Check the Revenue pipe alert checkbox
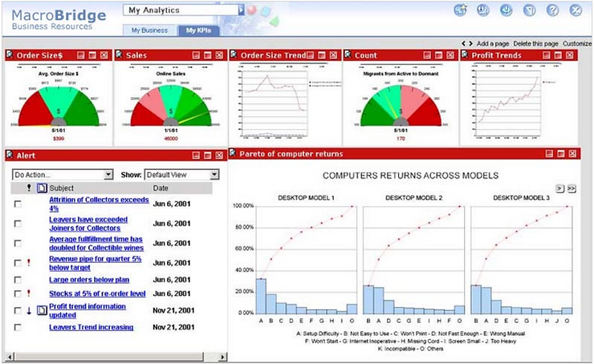The width and height of the screenshot is (594, 364). tap(18, 263)
